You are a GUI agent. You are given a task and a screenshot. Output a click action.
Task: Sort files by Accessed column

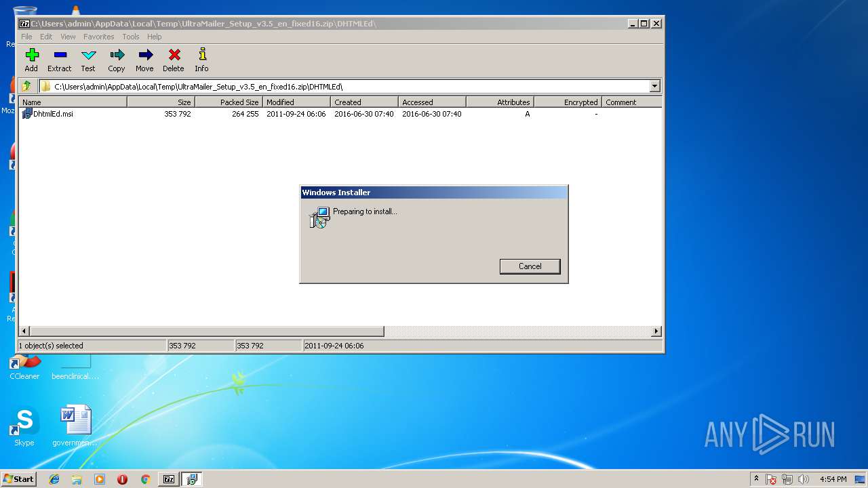(x=432, y=102)
